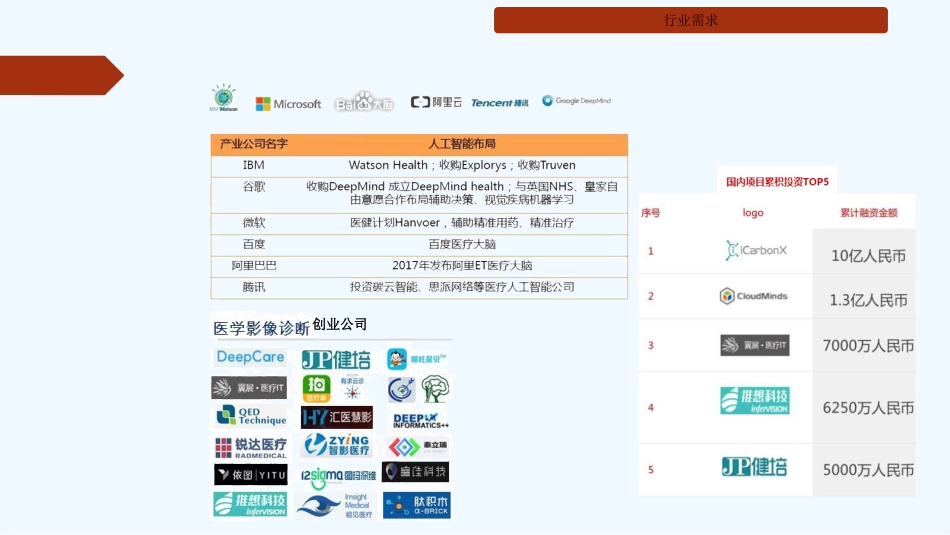Click 翼展·医疗IT logo in TOP5 row 3
Viewport: 950px width, 535px height.
pos(755,345)
